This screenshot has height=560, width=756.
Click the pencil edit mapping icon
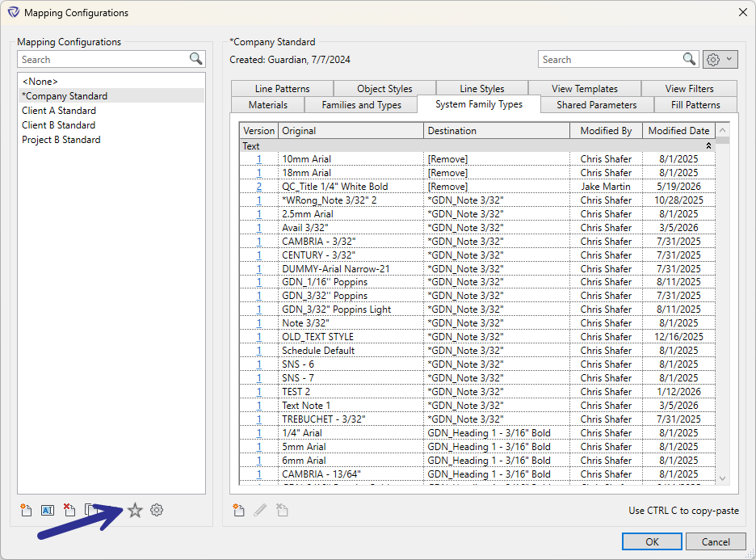pyautogui.click(x=260, y=510)
